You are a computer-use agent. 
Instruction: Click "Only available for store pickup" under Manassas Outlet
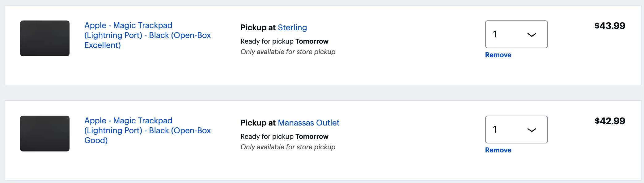pos(288,147)
